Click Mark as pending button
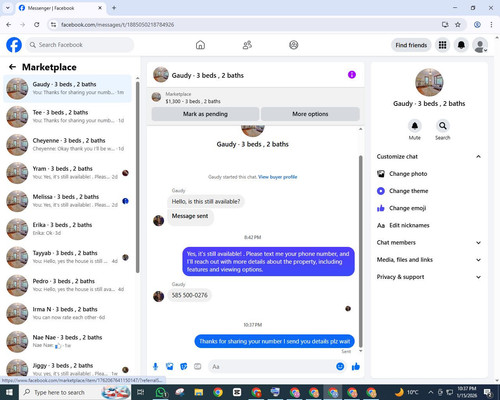This screenshot has height=400, width=500. [205, 114]
